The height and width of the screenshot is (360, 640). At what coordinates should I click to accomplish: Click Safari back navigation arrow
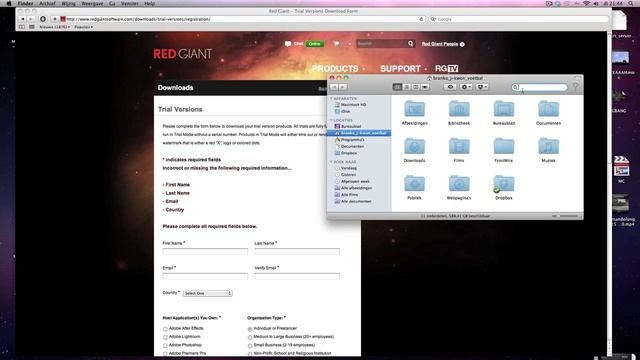click(22, 19)
